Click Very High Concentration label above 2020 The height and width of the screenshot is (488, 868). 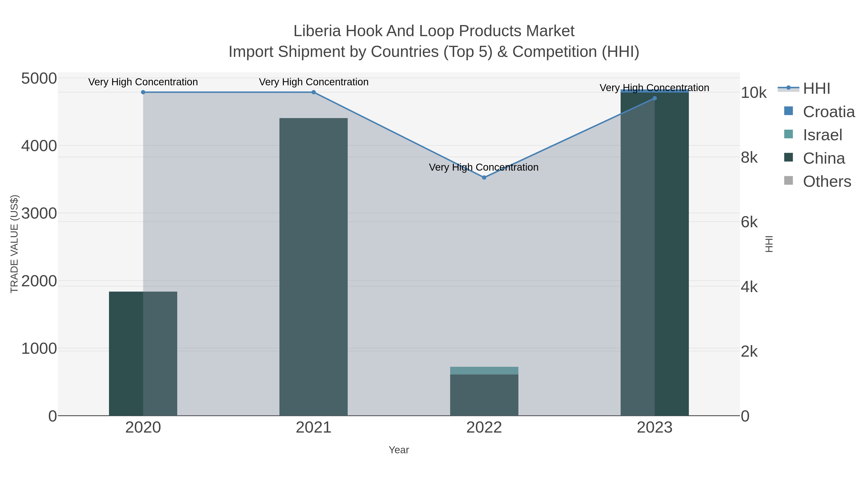click(143, 82)
